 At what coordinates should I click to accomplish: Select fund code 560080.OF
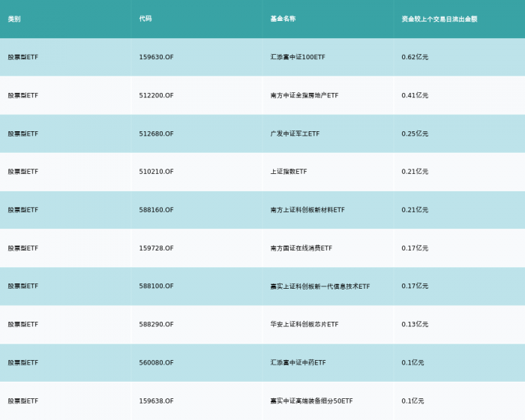pos(156,363)
